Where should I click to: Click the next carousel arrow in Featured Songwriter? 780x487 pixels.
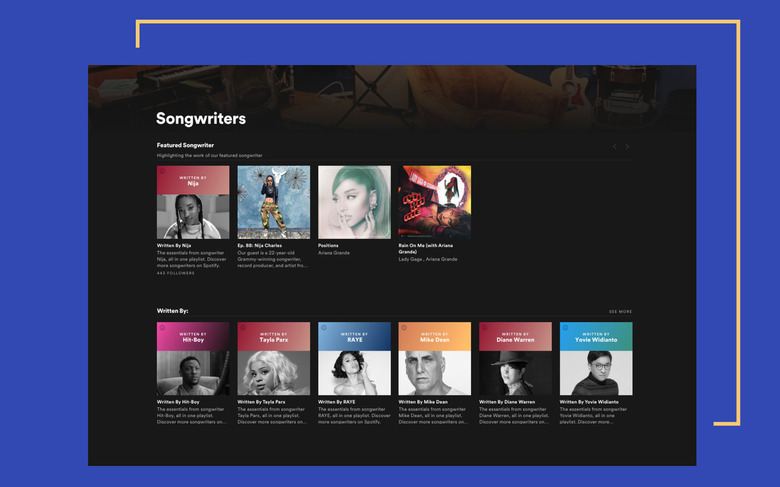[x=627, y=147]
